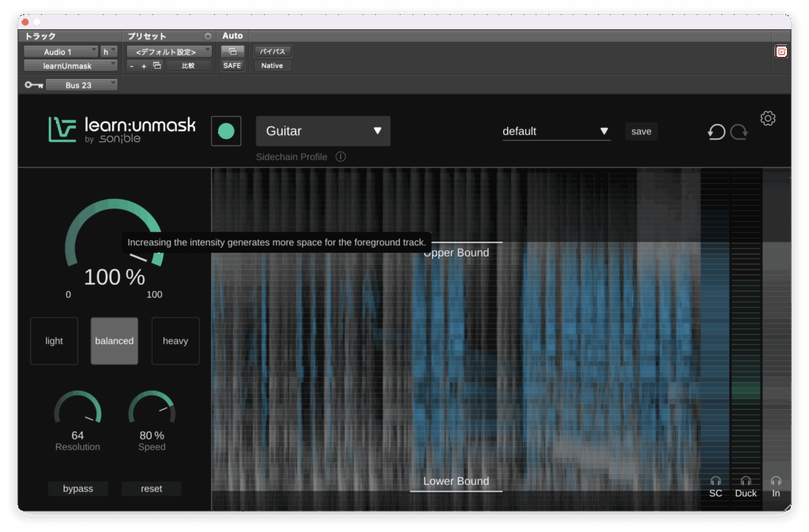Open the default preset dropdown
Viewport: 809px width, 532px height.
(x=556, y=132)
